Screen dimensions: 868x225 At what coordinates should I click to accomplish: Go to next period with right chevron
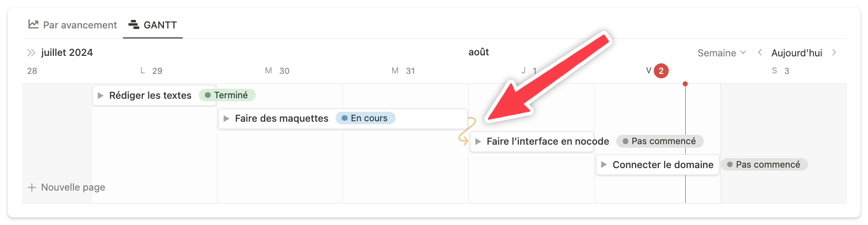pos(834,52)
